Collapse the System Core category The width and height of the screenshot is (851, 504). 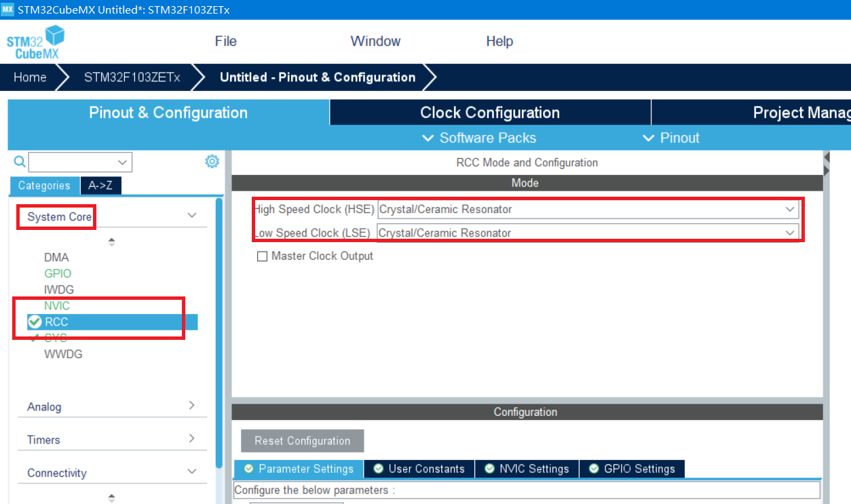[192, 215]
